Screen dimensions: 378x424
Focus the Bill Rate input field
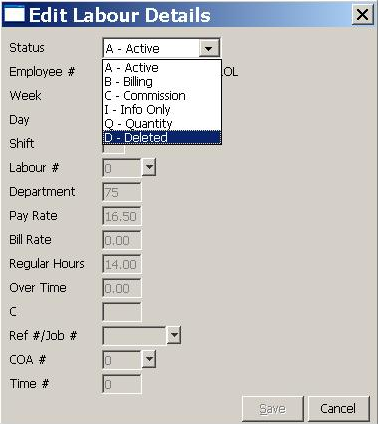[x=122, y=240]
